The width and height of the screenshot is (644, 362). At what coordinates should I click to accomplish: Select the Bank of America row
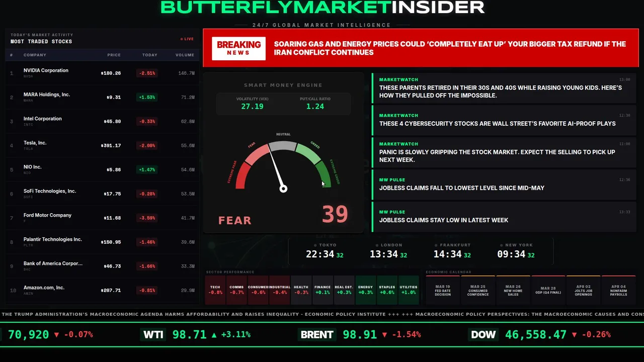[103, 266]
